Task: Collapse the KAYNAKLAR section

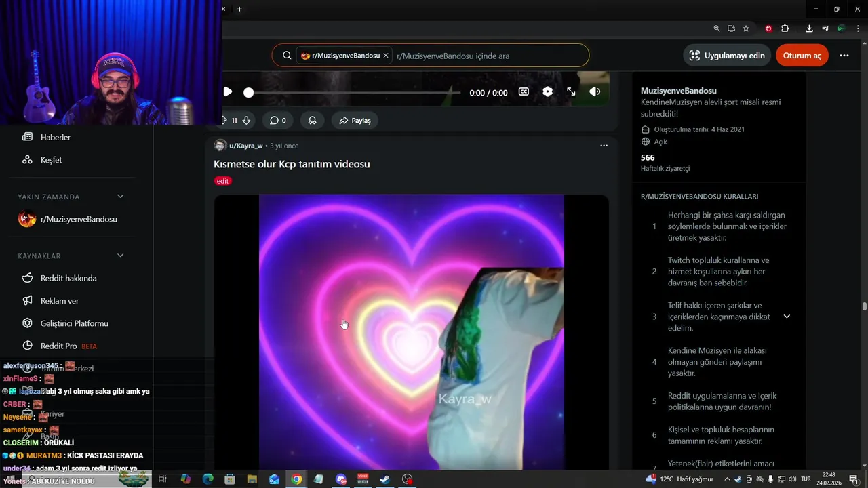Action: [121, 256]
